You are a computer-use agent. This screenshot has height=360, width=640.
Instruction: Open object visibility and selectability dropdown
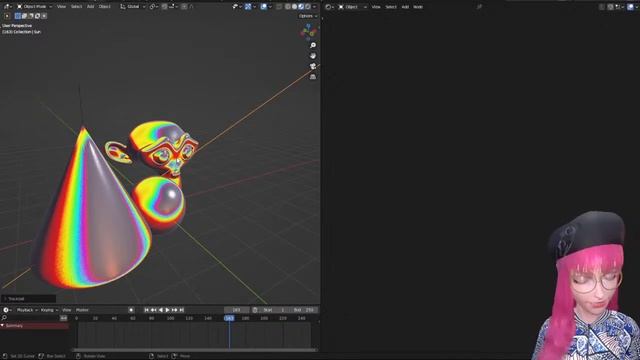(236, 7)
